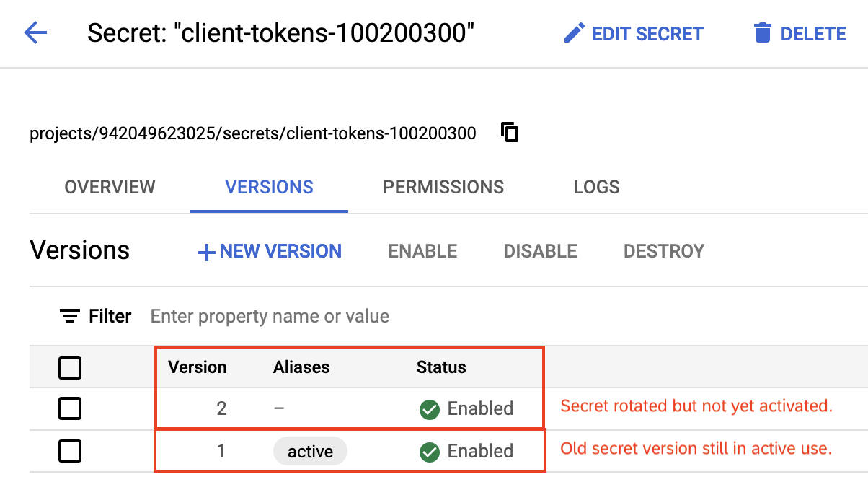The width and height of the screenshot is (868, 495).
Task: Click the ENABLE action button
Action: coord(422,251)
